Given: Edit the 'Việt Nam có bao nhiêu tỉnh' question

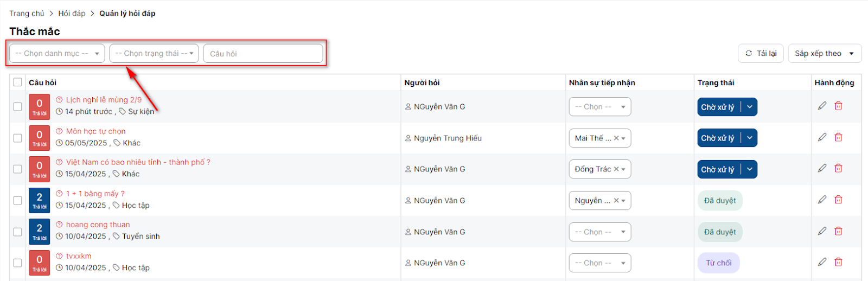Looking at the screenshot, I should coord(822,168).
